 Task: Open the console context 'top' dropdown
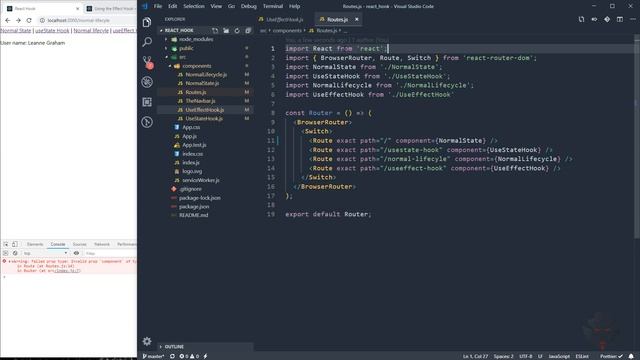click(45, 253)
